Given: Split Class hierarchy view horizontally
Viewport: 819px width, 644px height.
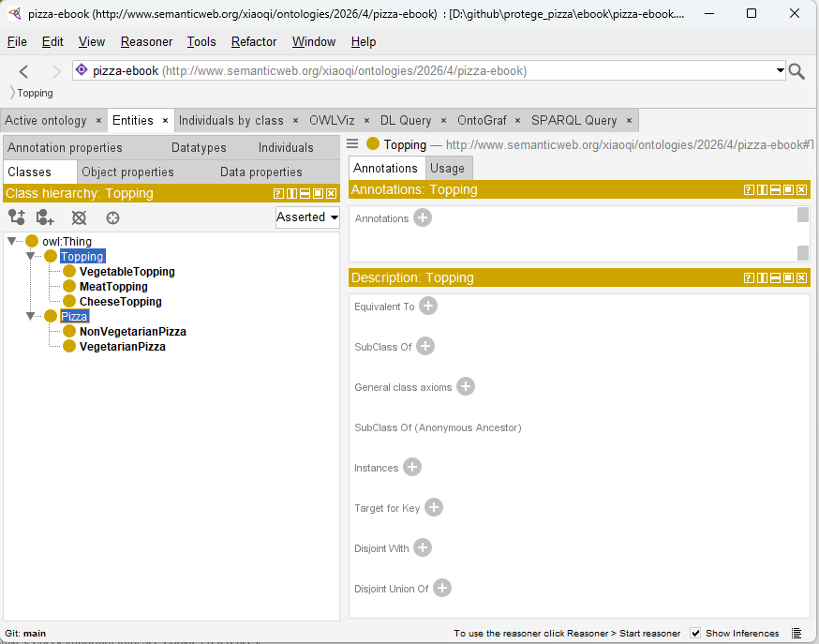Looking at the screenshot, I should click(305, 194).
